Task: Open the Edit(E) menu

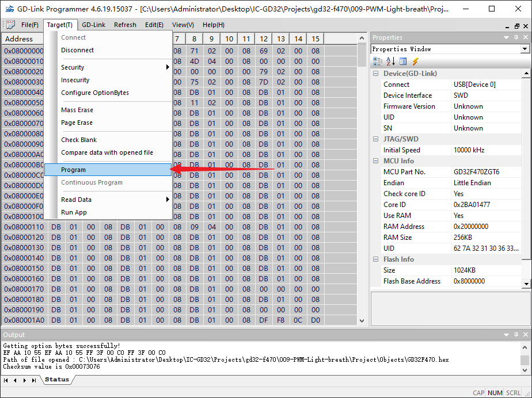Action: pyautogui.click(x=154, y=25)
